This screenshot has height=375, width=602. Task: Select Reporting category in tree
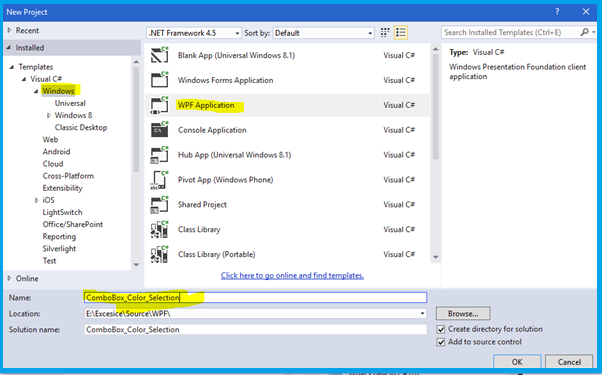tap(59, 236)
